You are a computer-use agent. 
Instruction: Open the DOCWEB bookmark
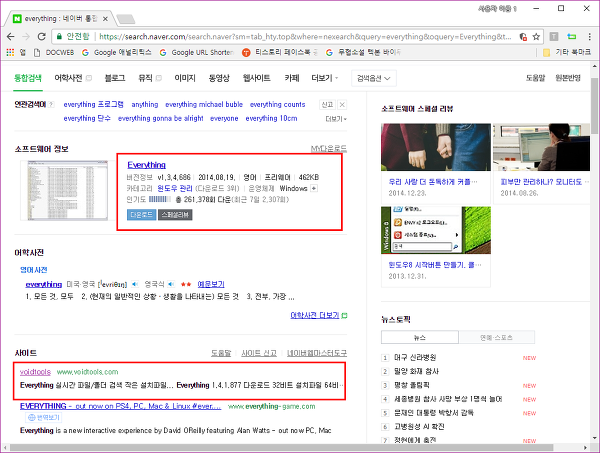click(x=54, y=52)
